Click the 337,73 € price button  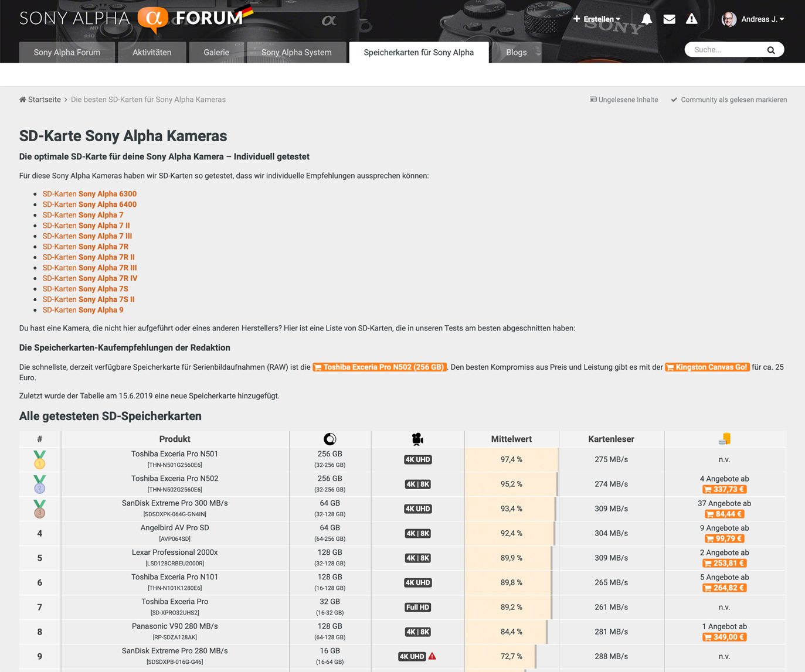[724, 490]
